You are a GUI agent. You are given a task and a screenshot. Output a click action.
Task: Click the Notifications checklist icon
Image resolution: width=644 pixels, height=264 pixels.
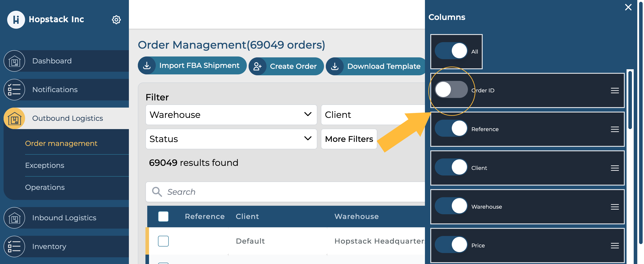(x=15, y=90)
